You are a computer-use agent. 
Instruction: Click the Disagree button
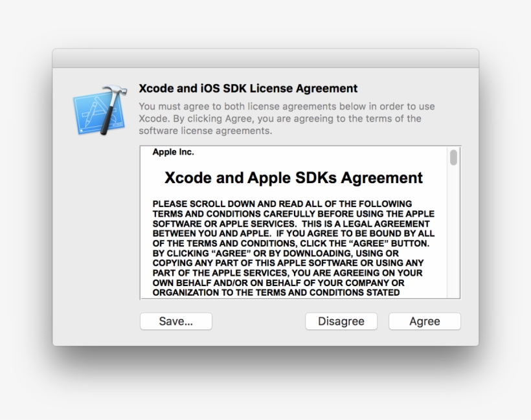pyautogui.click(x=341, y=321)
